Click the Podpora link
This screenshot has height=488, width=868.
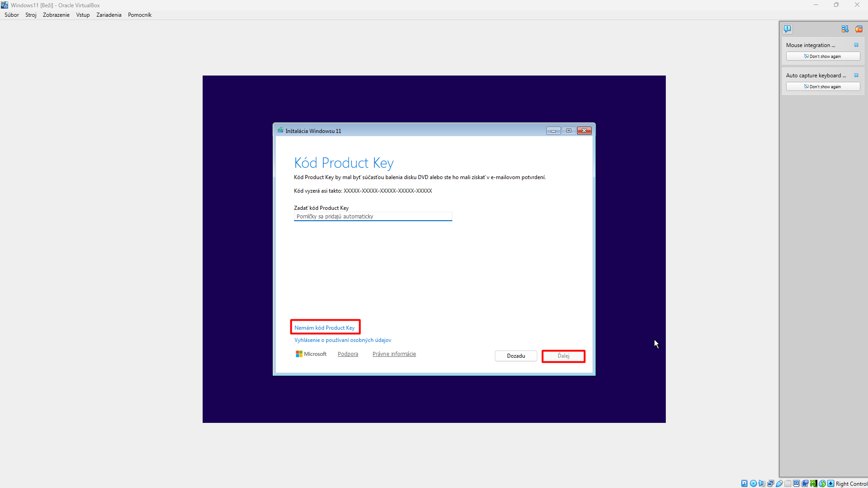[348, 354]
